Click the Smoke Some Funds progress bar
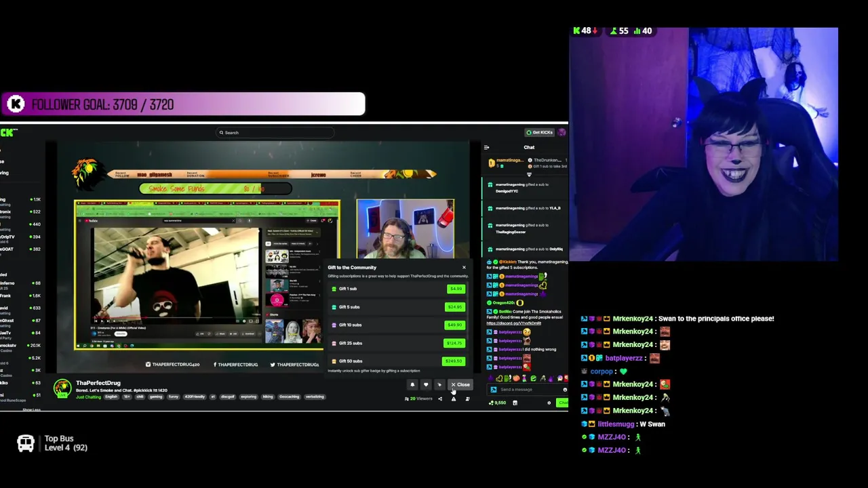Screen dimensions: 868x488 [216, 189]
